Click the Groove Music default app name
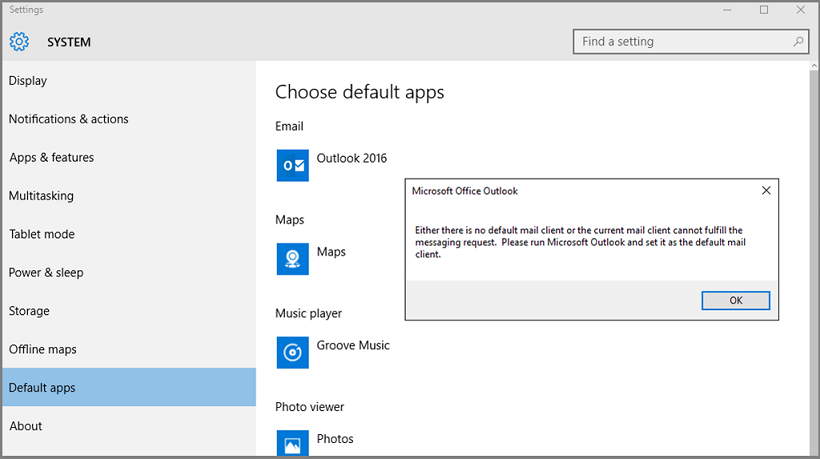820x459 pixels. [x=353, y=346]
